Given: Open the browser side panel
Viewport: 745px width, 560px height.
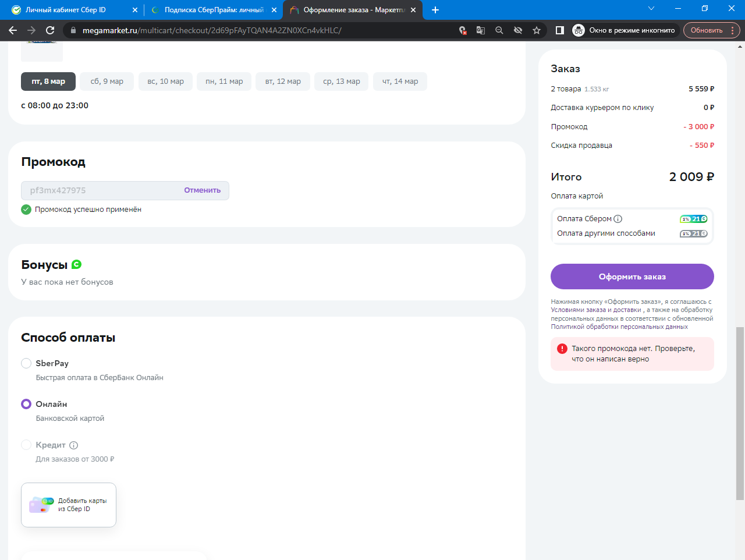Looking at the screenshot, I should point(560,30).
